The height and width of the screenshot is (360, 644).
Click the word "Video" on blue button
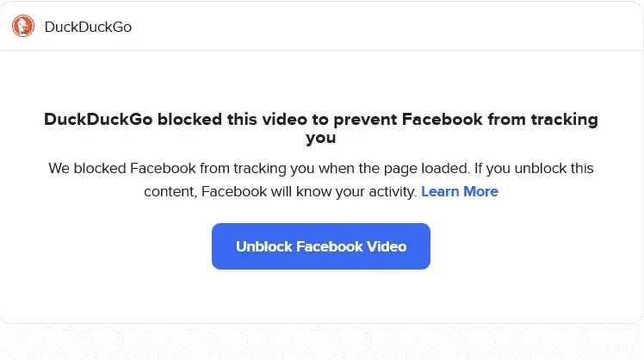pyautogui.click(x=387, y=246)
